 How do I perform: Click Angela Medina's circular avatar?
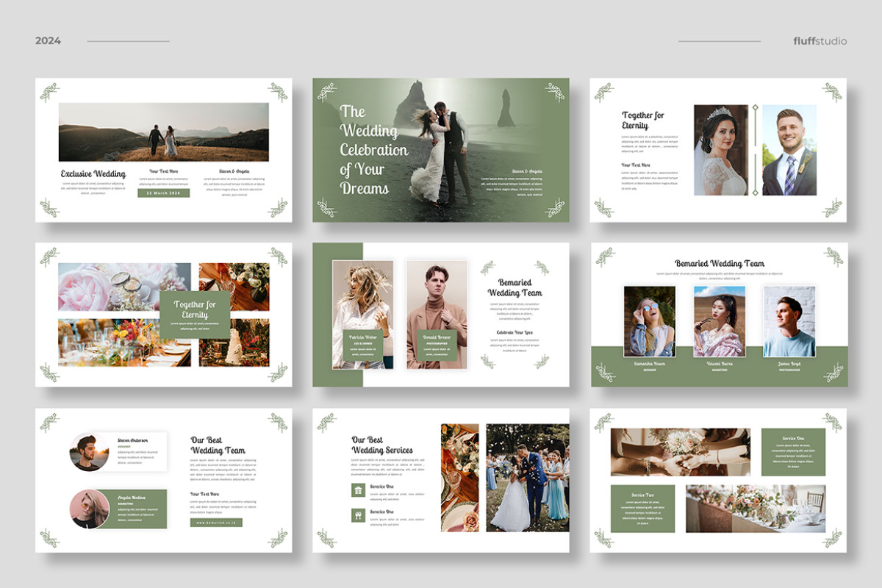(x=90, y=509)
